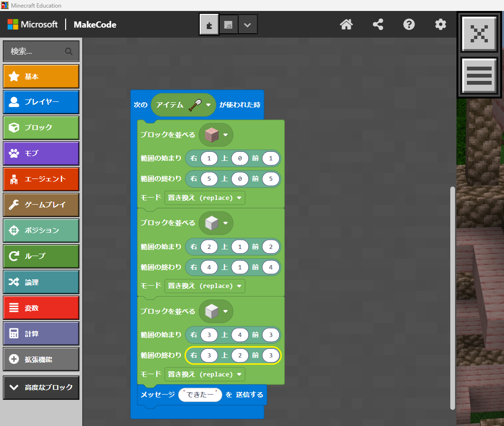This screenshot has height=426, width=504.
Task: Expand the language dropdown next to JS
Action: [x=247, y=24]
